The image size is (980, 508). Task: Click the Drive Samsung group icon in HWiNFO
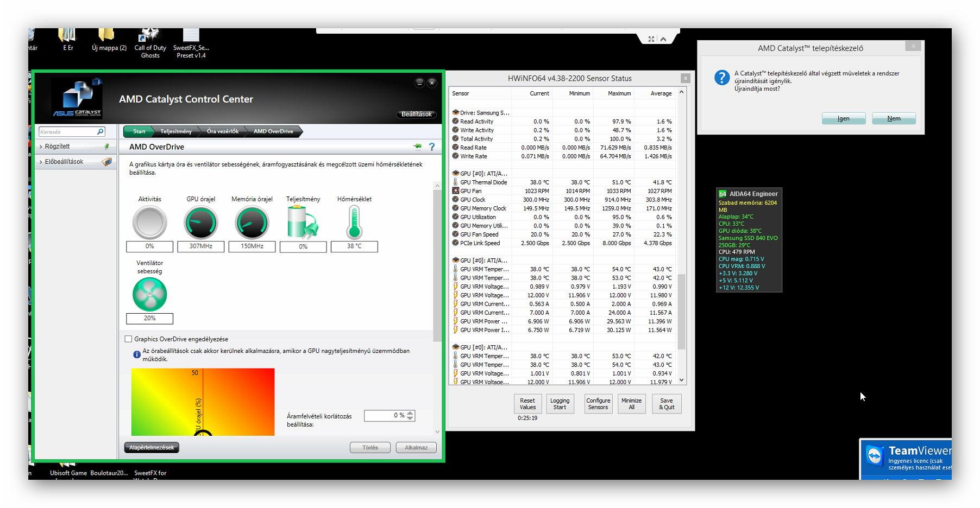pyautogui.click(x=456, y=113)
